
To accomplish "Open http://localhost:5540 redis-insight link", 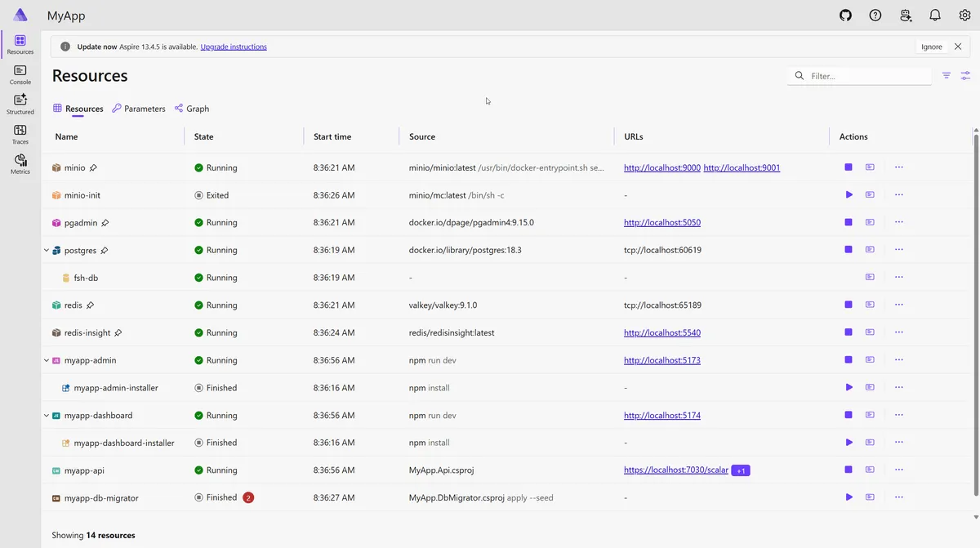I will tap(662, 332).
